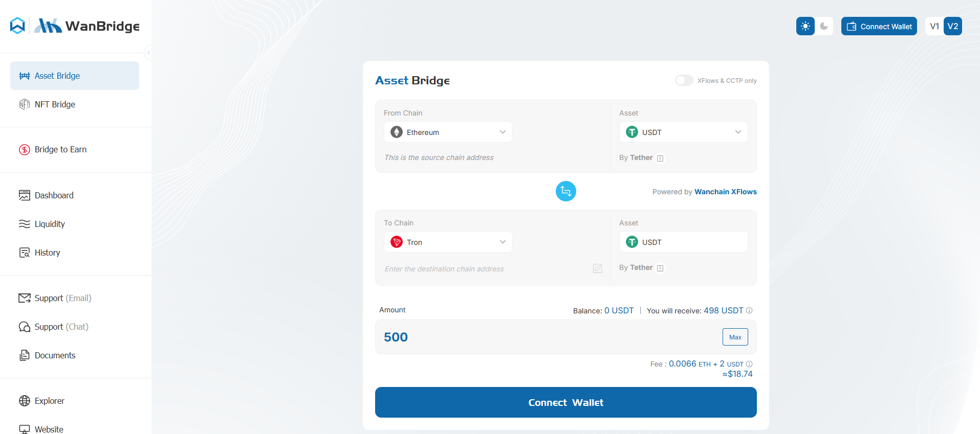Click destination Tether info icon
Viewport: 980px width, 434px height.
tap(660, 268)
